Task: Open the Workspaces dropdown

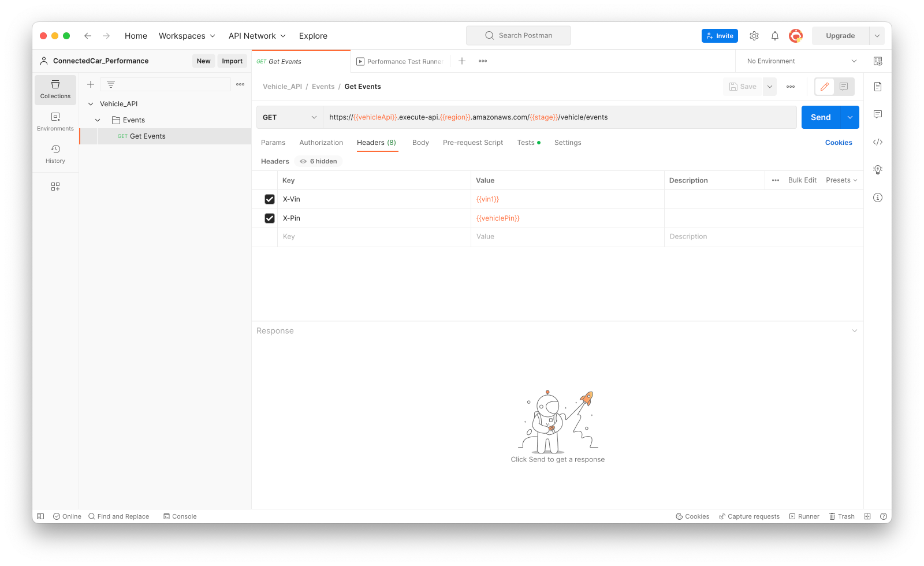Action: click(187, 36)
